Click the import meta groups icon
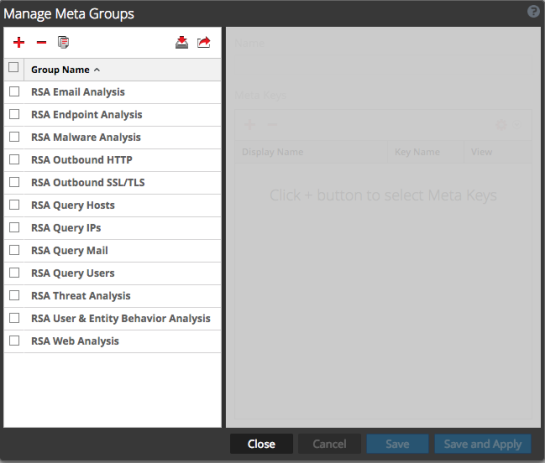The image size is (545, 463). point(181,42)
